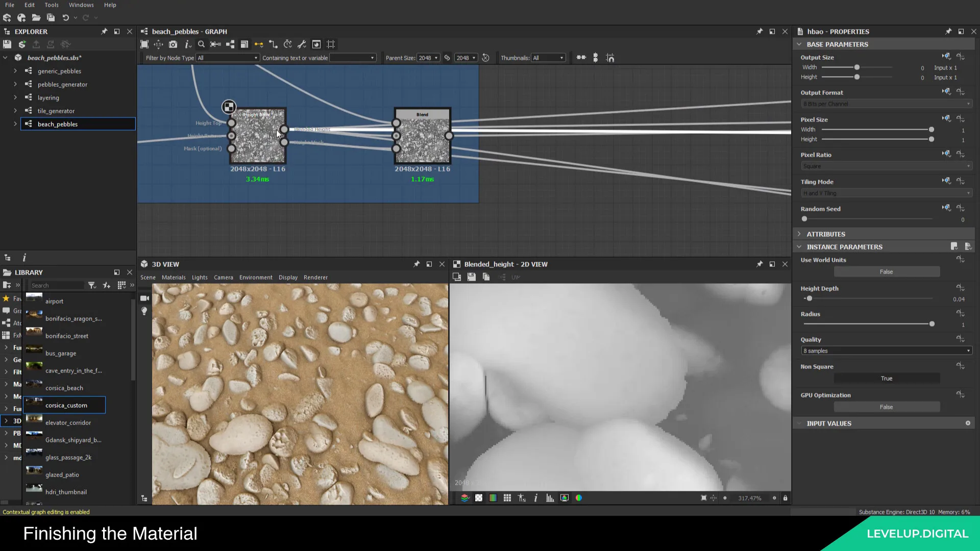Click the histogram/levels icon in 2D view toolbar
Image resolution: width=980 pixels, height=551 pixels.
[x=549, y=498]
